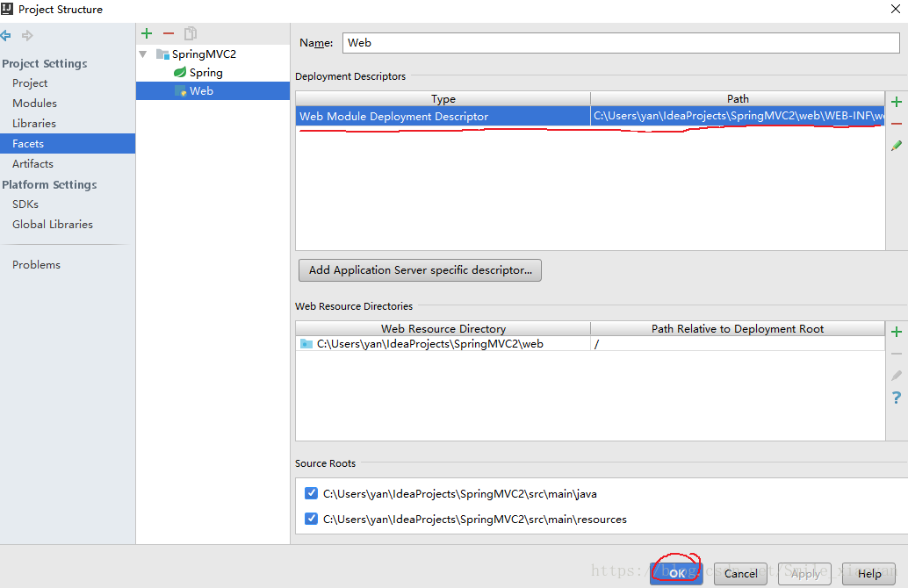Open Problems section
908x588 pixels.
pos(37,264)
